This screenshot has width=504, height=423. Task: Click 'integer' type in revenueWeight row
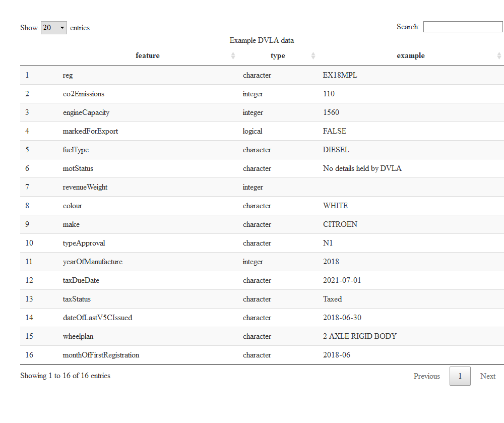pyautogui.click(x=253, y=187)
